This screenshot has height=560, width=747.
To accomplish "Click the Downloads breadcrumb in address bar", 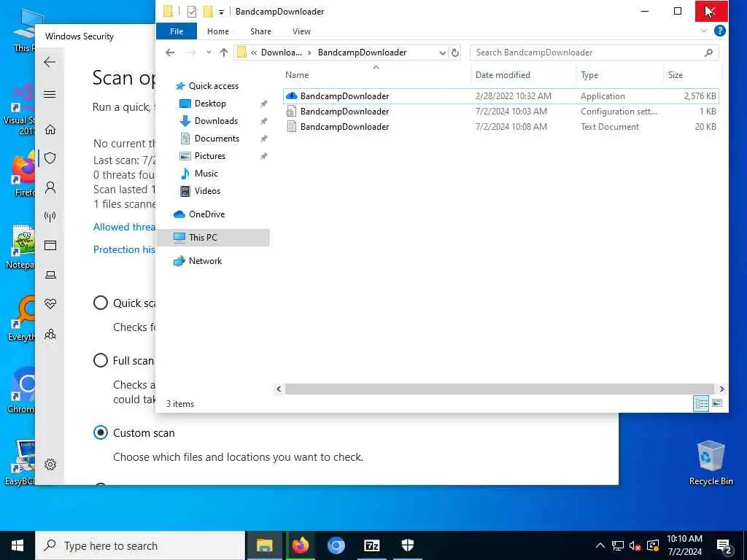I will click(281, 52).
